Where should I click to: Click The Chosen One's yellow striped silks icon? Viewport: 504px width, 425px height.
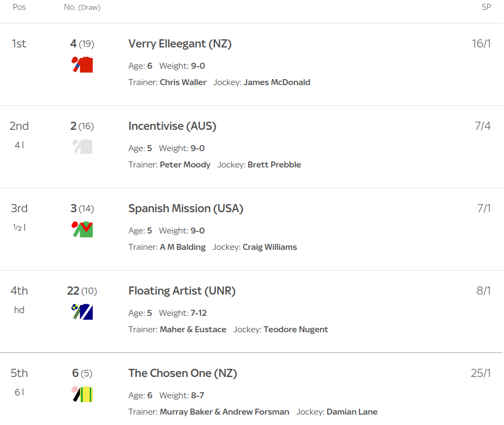pos(82,394)
